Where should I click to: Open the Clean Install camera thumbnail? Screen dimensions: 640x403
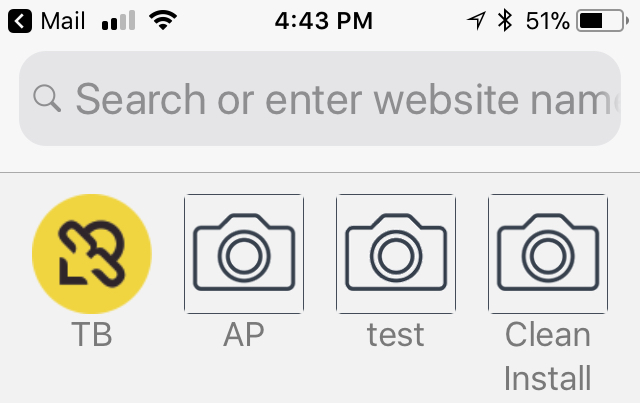[x=548, y=254]
